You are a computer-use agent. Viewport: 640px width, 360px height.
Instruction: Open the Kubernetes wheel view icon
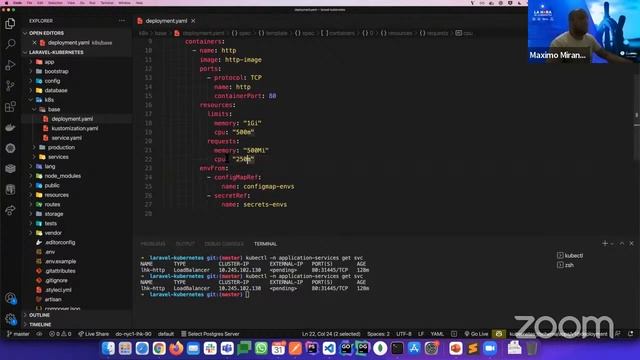click(x=10, y=148)
